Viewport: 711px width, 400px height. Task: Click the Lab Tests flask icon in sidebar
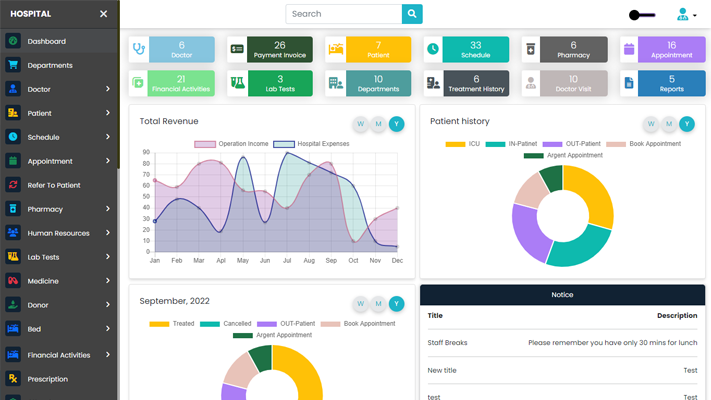(x=13, y=257)
